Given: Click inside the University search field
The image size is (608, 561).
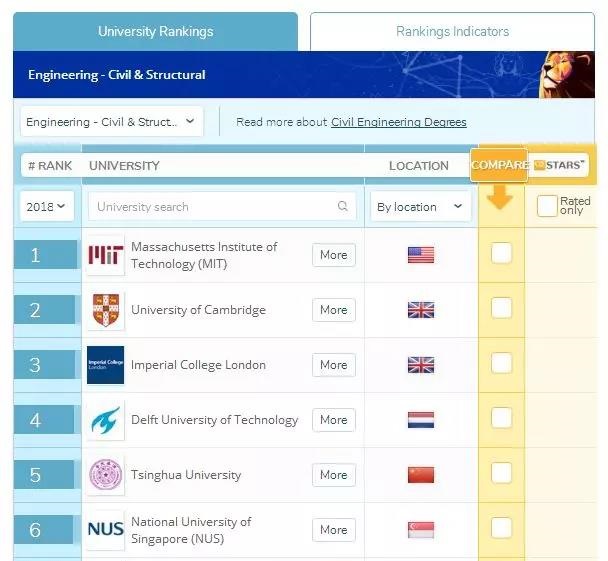Looking at the screenshot, I should [222, 206].
